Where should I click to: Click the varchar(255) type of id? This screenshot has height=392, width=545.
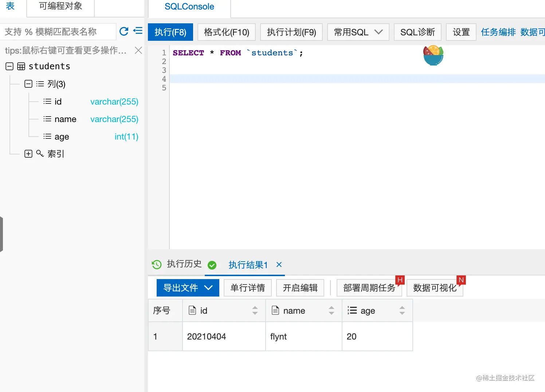(114, 102)
